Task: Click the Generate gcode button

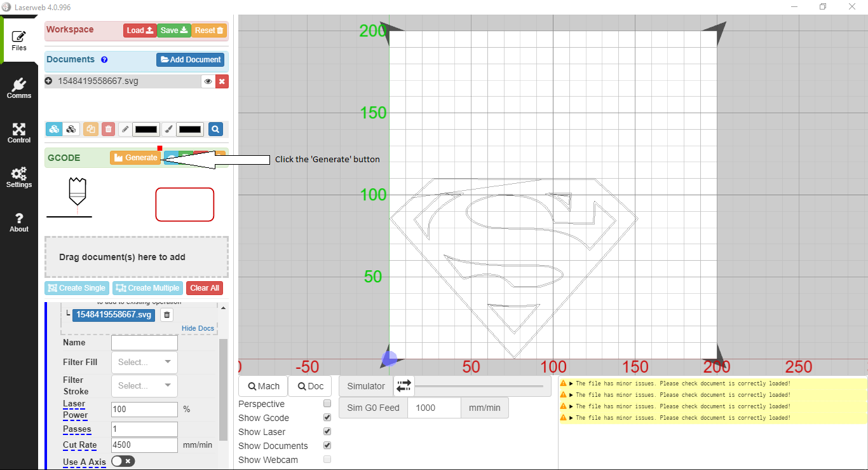Action: [x=135, y=158]
